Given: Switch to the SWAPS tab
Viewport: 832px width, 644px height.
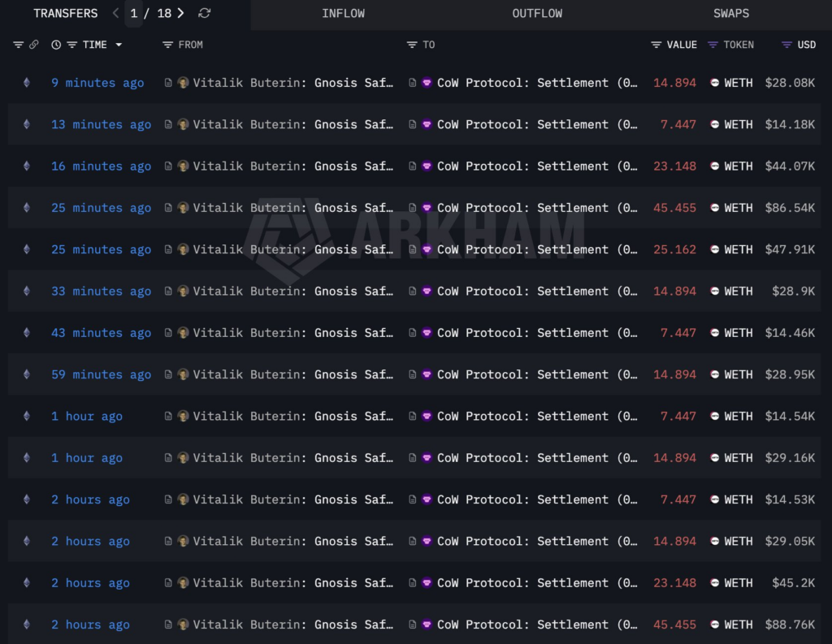Looking at the screenshot, I should [x=730, y=13].
